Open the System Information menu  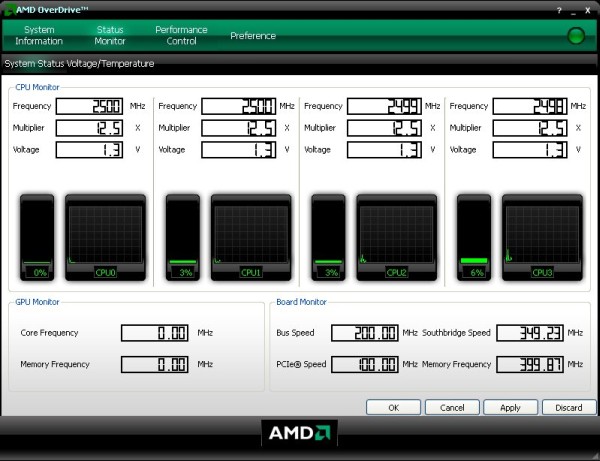pyautogui.click(x=39, y=35)
